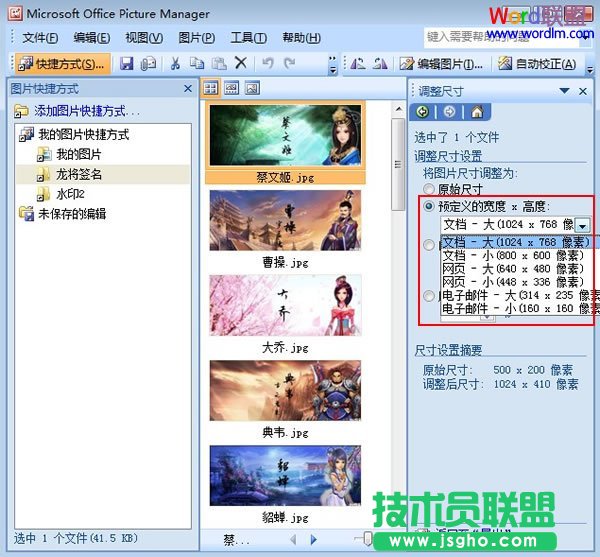Switch to single picture view icon
This screenshot has height=557, width=600.
point(252,88)
